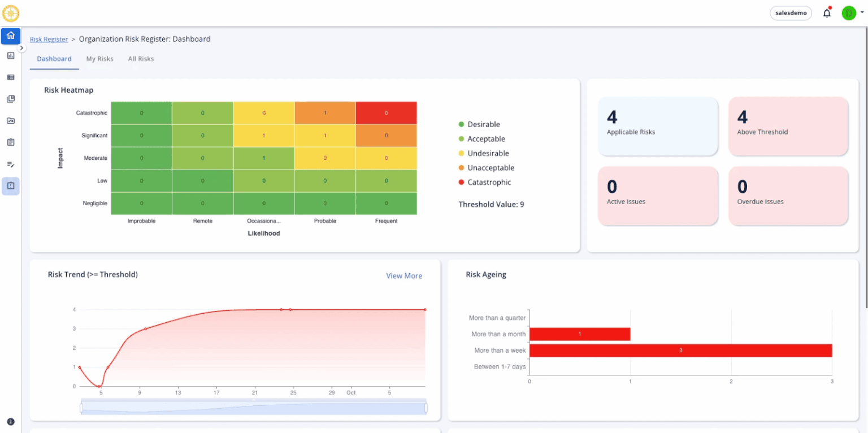Open the Applicable Risks card
Screen dimensions: 868x433
[x=658, y=126]
